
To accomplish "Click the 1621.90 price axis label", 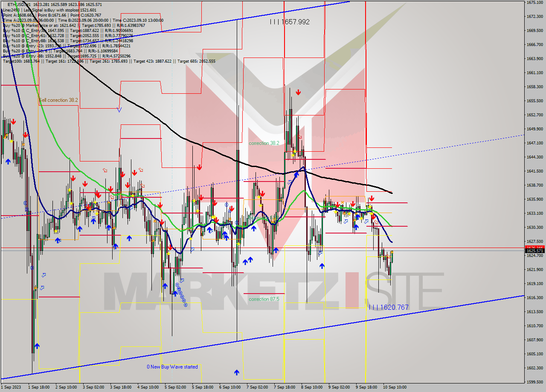I will click(534, 270).
